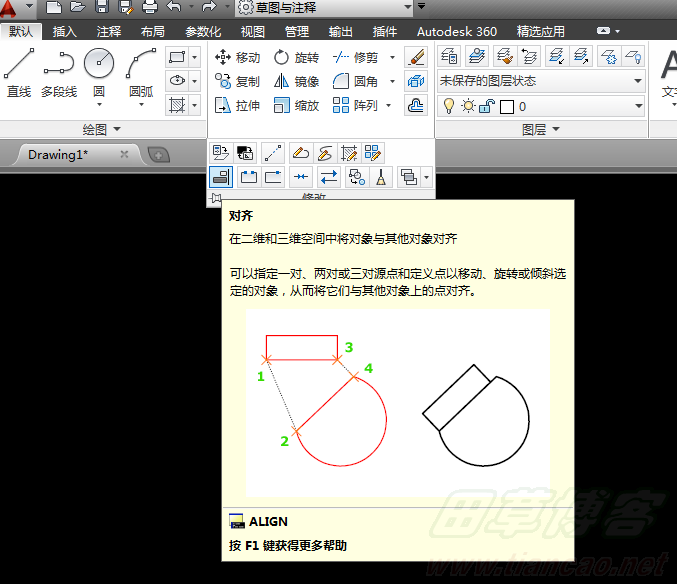Click the Hatch draw tool icon
The image size is (677, 584).
click(177, 105)
